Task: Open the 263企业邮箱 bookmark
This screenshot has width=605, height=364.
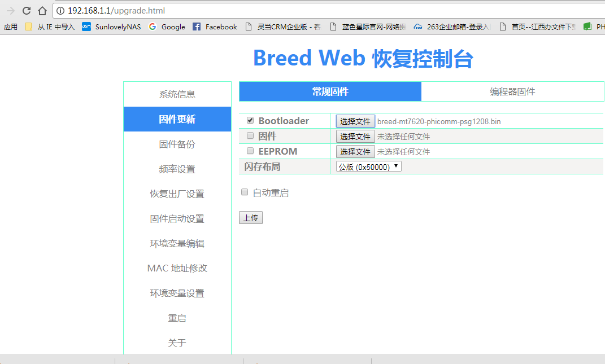Action: click(452, 27)
